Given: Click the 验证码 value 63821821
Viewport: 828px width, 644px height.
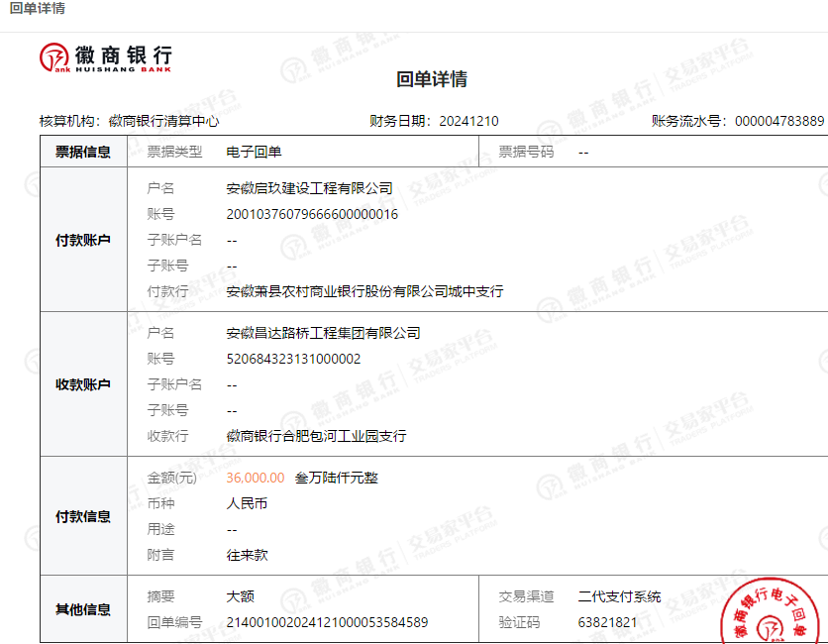Looking at the screenshot, I should click(x=607, y=622).
